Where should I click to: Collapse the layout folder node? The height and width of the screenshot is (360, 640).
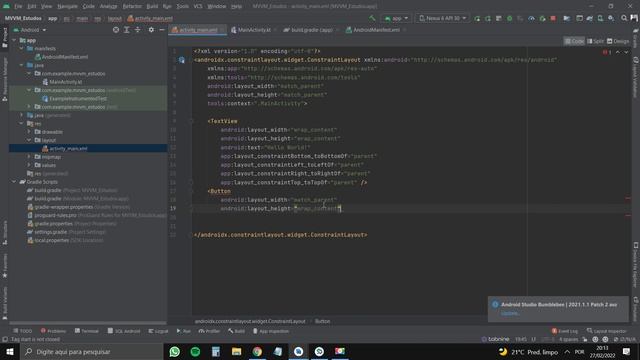[29, 140]
